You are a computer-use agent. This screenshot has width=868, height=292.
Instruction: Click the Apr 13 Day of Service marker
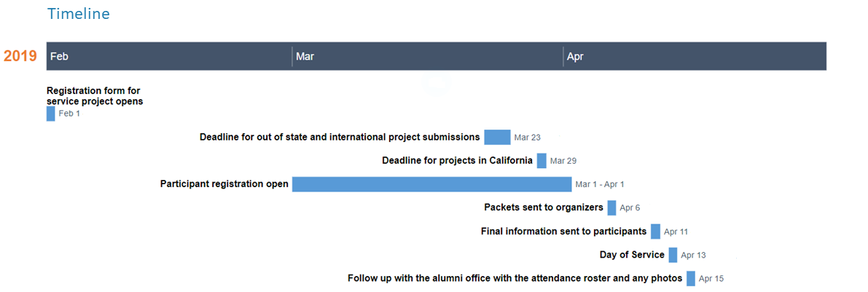[x=673, y=255]
